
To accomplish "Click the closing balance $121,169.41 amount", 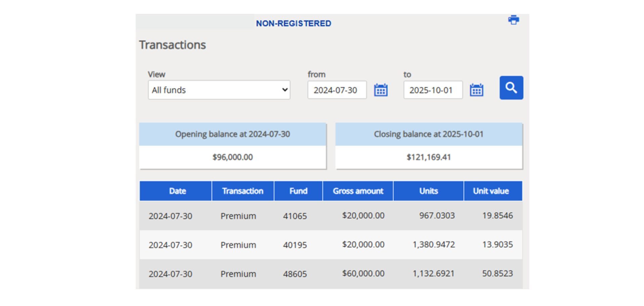I will [x=429, y=157].
